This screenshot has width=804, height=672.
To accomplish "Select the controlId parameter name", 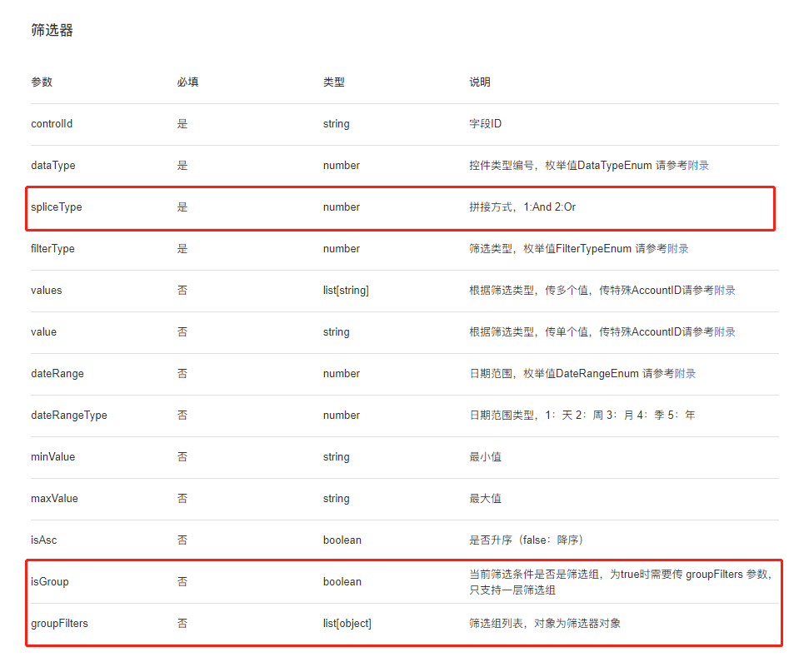I will point(52,123).
